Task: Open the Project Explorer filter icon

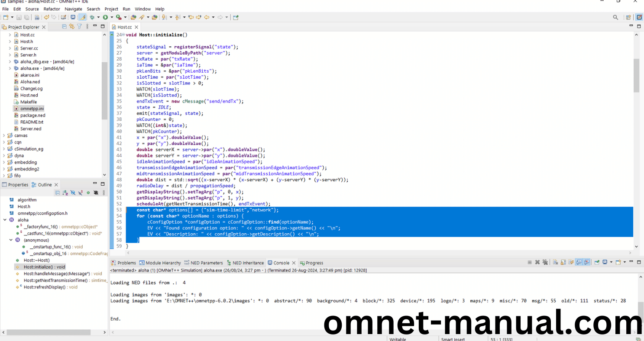Action: pos(79,27)
